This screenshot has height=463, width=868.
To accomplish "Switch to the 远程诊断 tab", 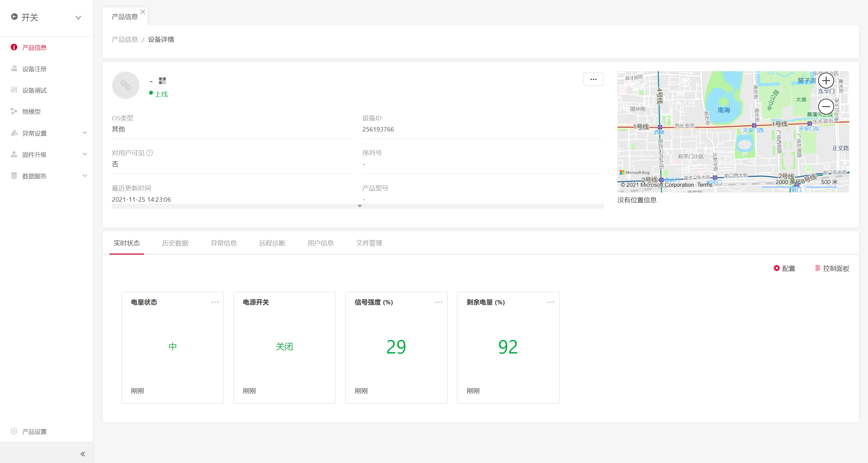I will (x=272, y=243).
